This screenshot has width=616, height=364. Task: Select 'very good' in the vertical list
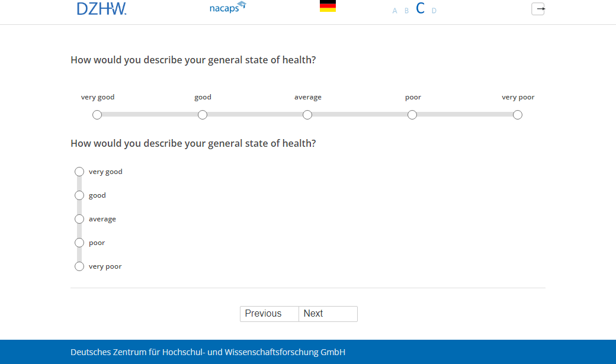click(x=79, y=172)
